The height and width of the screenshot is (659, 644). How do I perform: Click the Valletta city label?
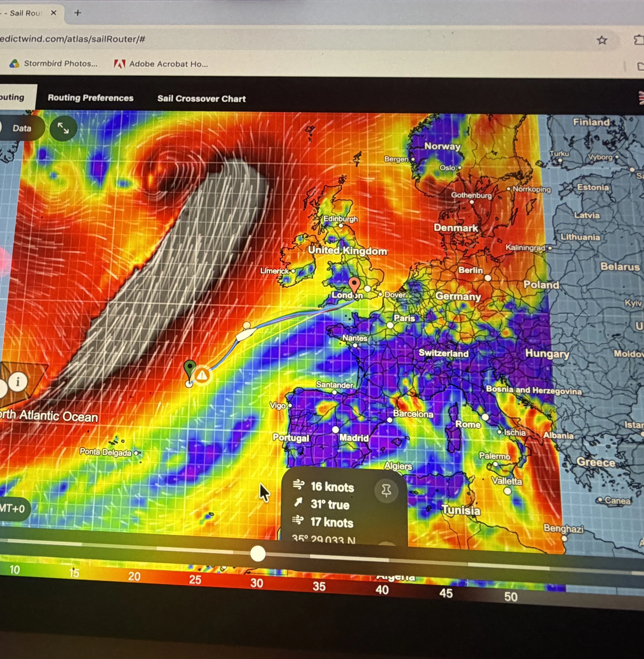tap(507, 481)
